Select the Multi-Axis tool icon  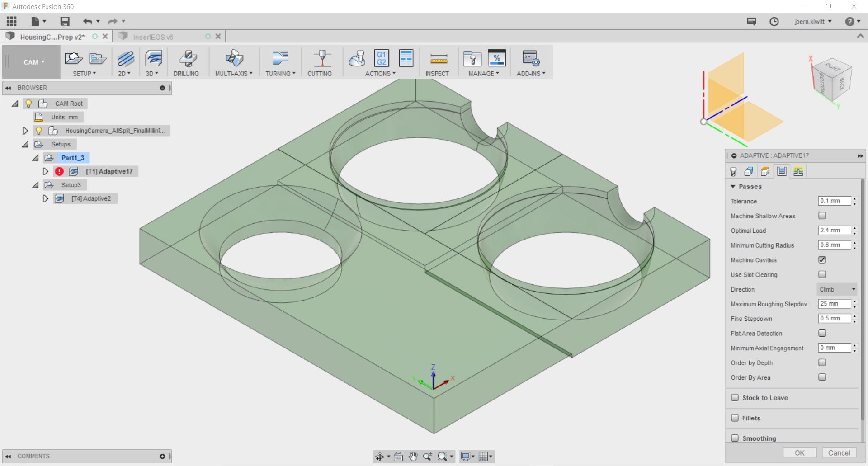[234, 58]
